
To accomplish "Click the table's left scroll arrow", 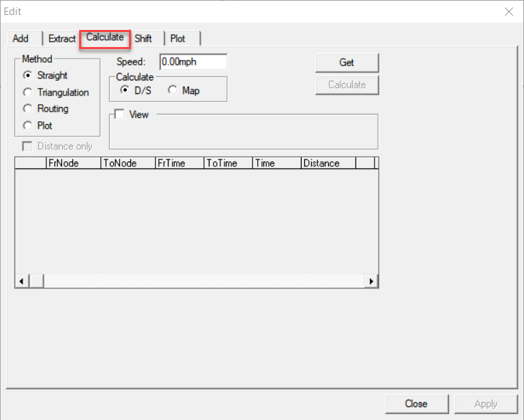I will pyautogui.click(x=22, y=281).
